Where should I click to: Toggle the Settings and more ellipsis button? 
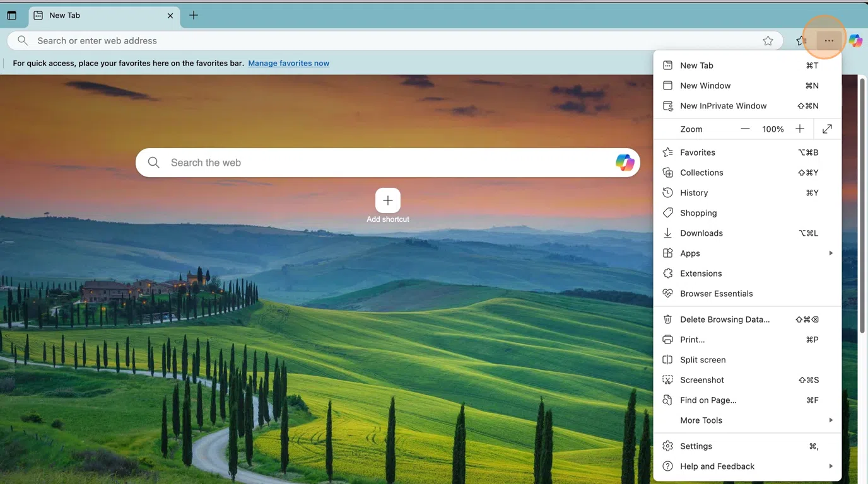coord(829,41)
